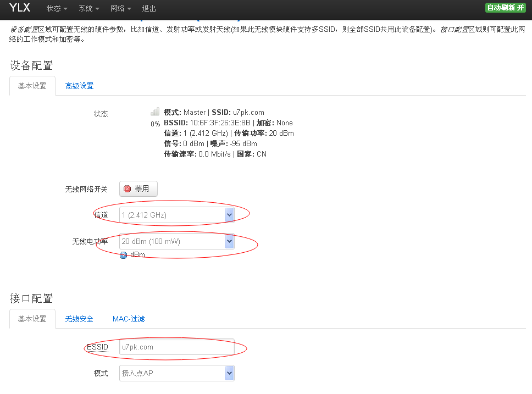Viewport: 532px width, 394px height.
Task: Select 基本设置 tab under 接口配置
Action: point(32,319)
